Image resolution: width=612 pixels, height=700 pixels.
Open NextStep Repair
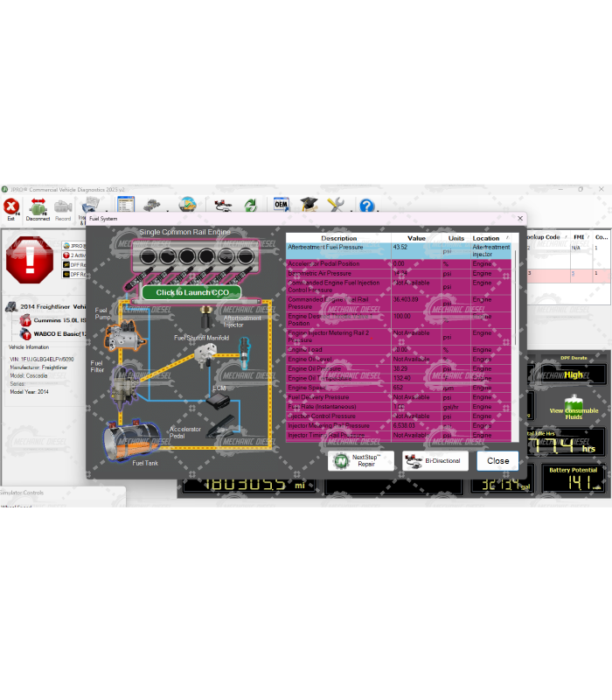pyautogui.click(x=361, y=460)
